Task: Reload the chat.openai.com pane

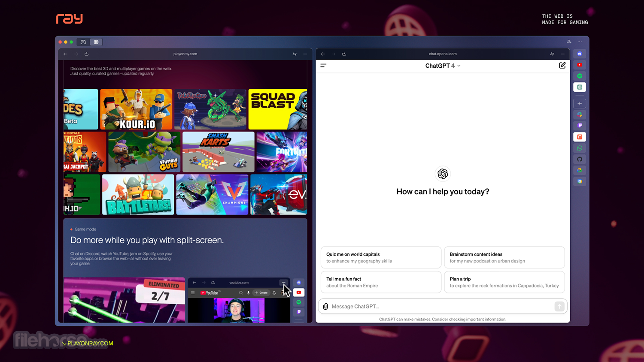Action: click(x=344, y=54)
